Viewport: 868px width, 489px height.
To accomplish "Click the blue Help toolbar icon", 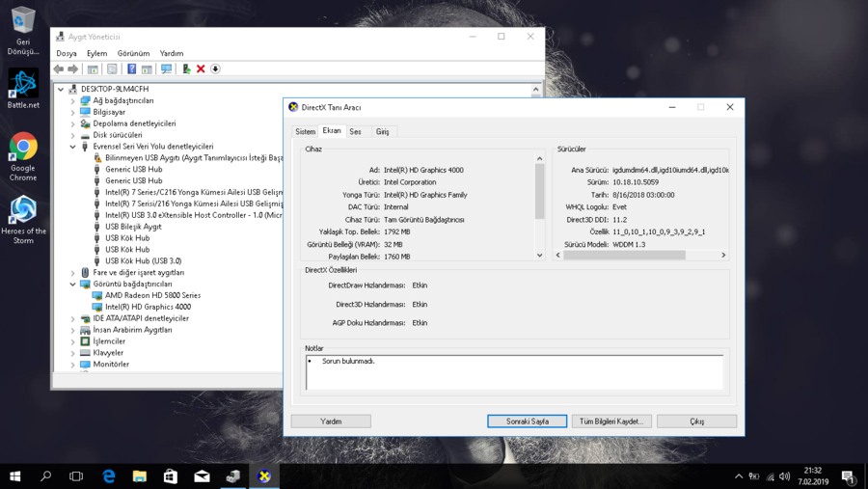I will [x=131, y=69].
